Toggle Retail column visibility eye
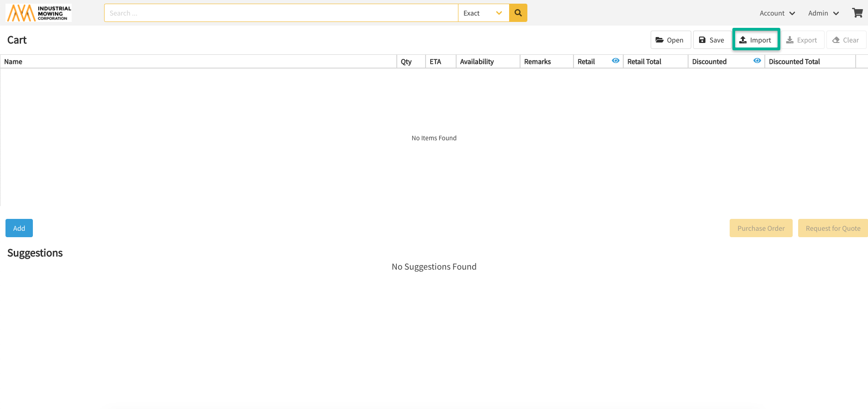This screenshot has width=868, height=409. pyautogui.click(x=615, y=61)
